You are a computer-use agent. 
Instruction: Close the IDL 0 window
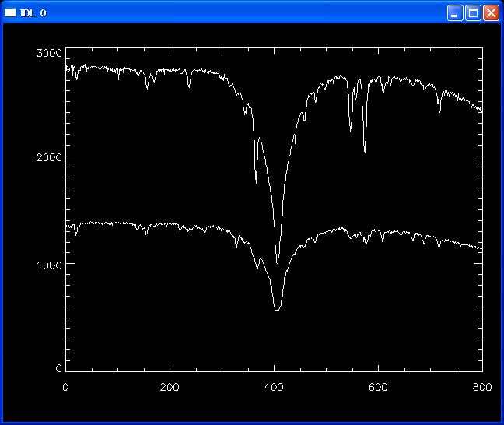point(491,13)
